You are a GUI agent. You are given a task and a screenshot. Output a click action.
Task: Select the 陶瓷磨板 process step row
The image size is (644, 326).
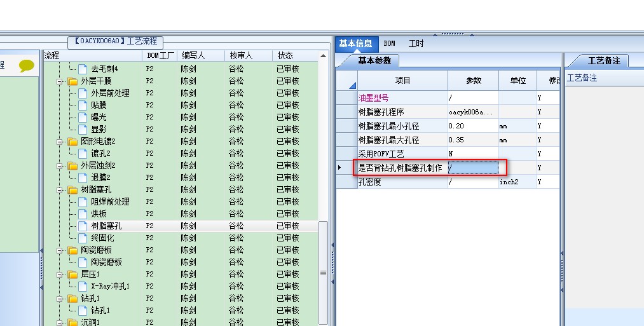pos(181,262)
